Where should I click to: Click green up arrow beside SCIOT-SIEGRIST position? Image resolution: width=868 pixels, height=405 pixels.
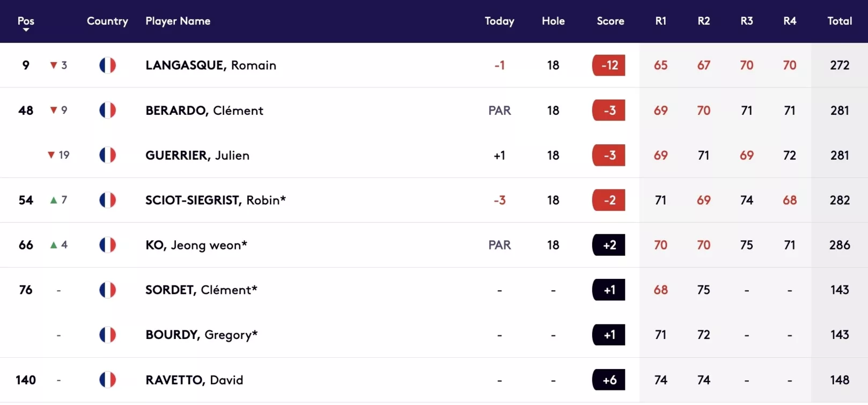click(x=54, y=200)
